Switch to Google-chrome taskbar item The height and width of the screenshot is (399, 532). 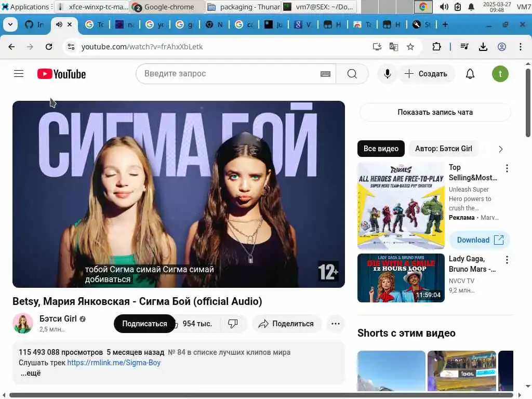168,7
